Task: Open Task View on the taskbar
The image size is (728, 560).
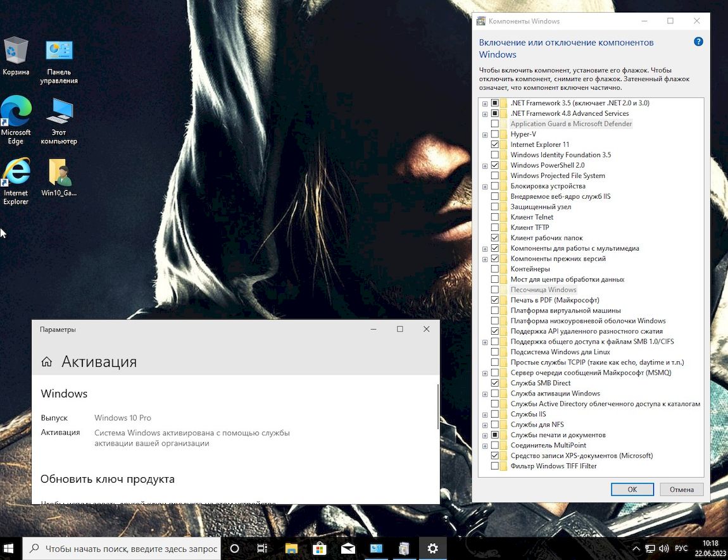Action: click(x=262, y=548)
